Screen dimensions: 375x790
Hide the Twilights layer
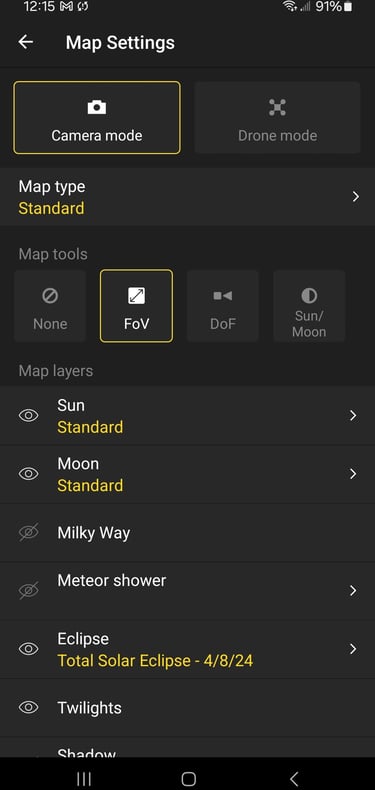29,708
